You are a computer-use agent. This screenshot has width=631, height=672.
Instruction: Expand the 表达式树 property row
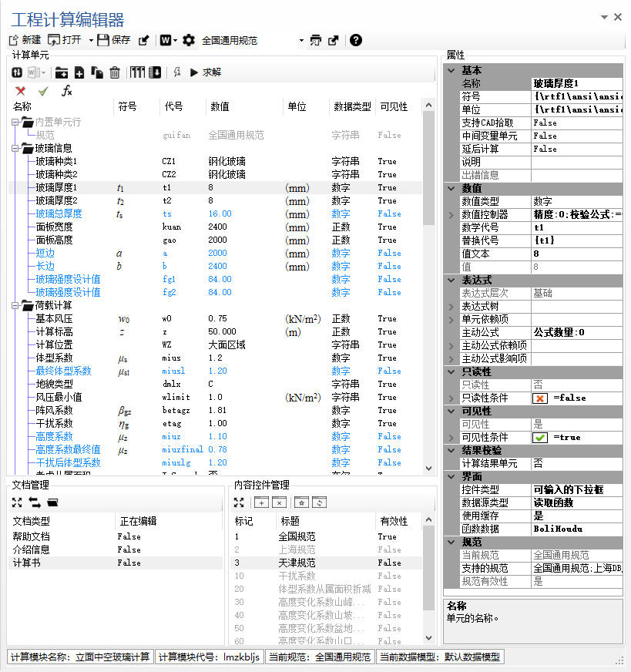(x=451, y=306)
